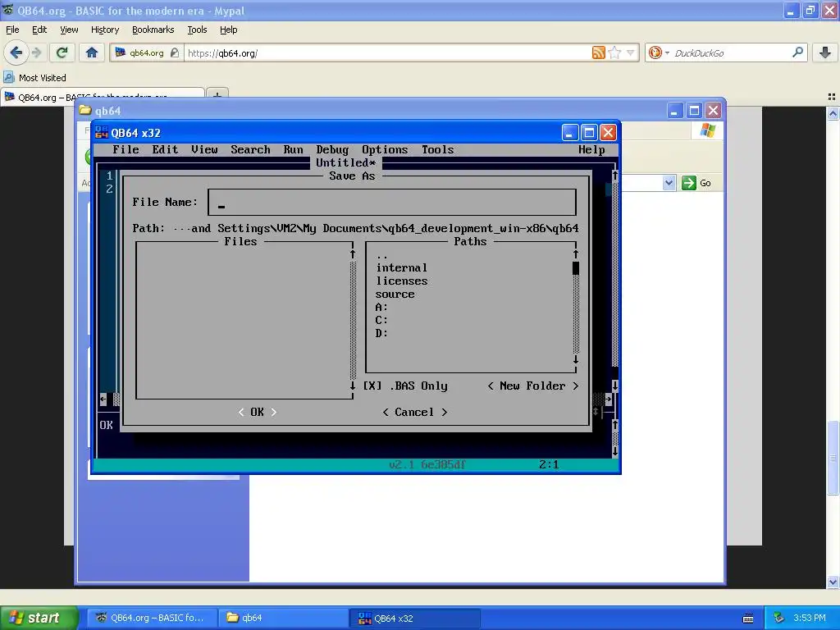Open the Most Visited bookmarks folder
Screen dimensions: 840x630
tap(35, 78)
